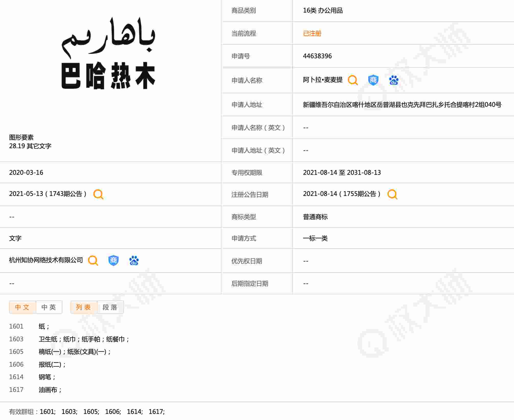This screenshot has height=420, width=514.
Task: Click the 巴哈热木 trademark image
Action: (108, 54)
